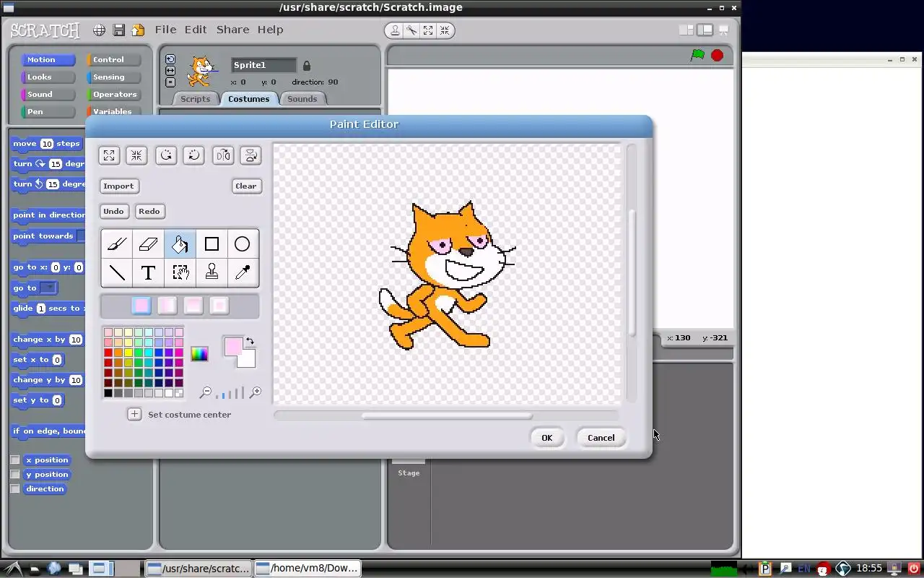
Task: Select the Rectangle tool
Action: [212, 244]
